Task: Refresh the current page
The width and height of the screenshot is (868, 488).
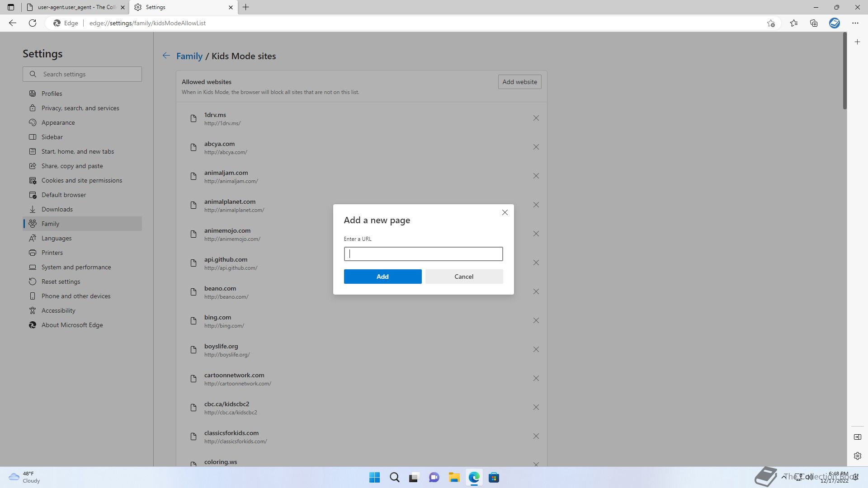Action: pos(33,23)
